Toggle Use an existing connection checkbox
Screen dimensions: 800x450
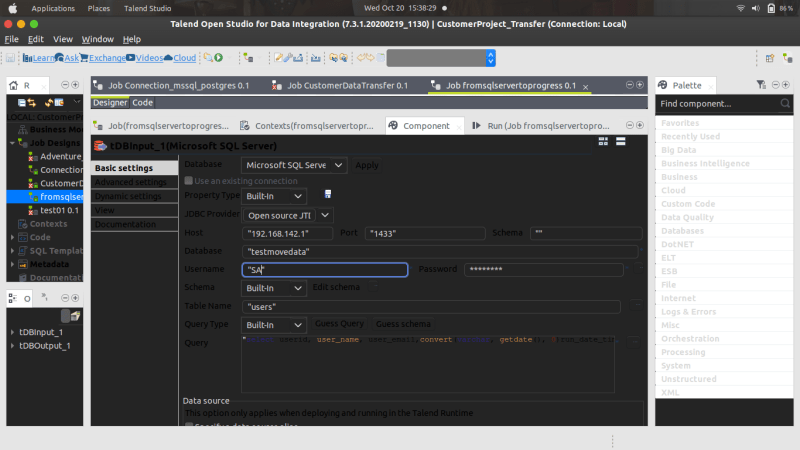[189, 181]
